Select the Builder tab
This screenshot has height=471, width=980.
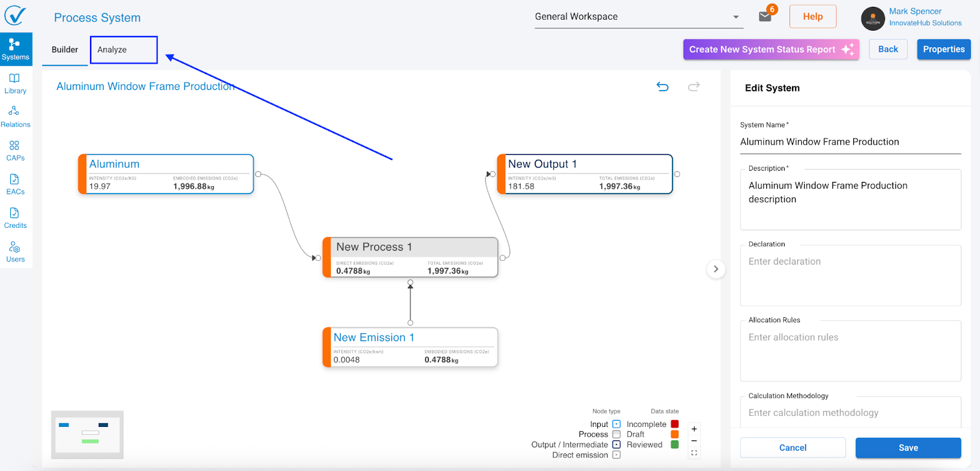65,50
